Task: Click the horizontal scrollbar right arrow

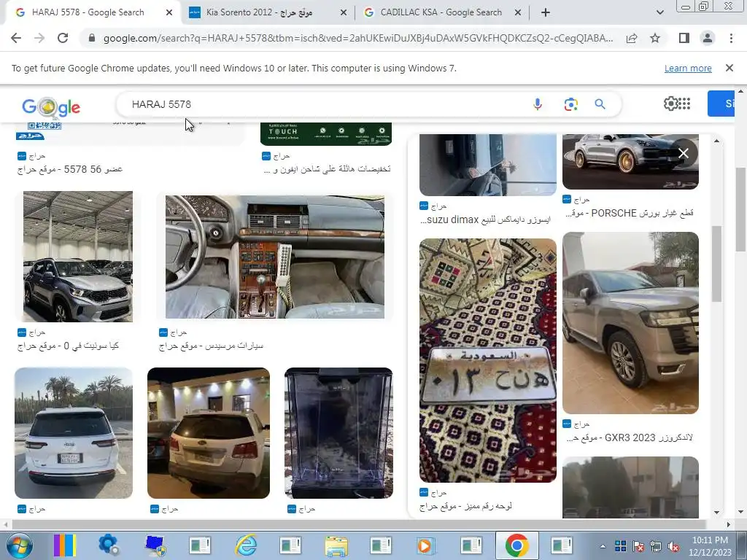Action: click(x=729, y=525)
